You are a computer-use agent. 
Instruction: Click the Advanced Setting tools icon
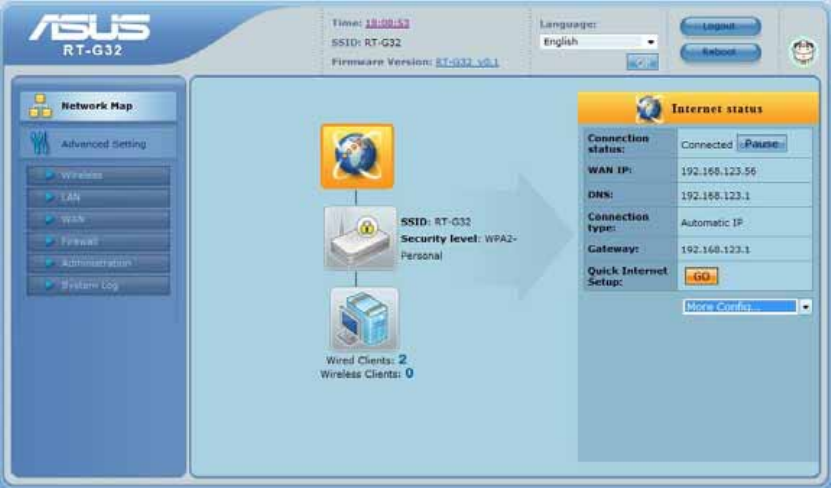(x=40, y=143)
